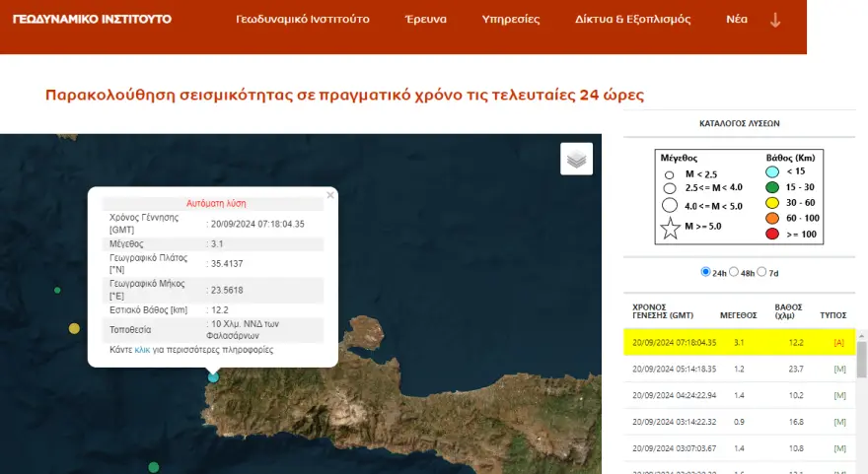
Task: Open the map layers switcher icon
Action: [x=576, y=158]
